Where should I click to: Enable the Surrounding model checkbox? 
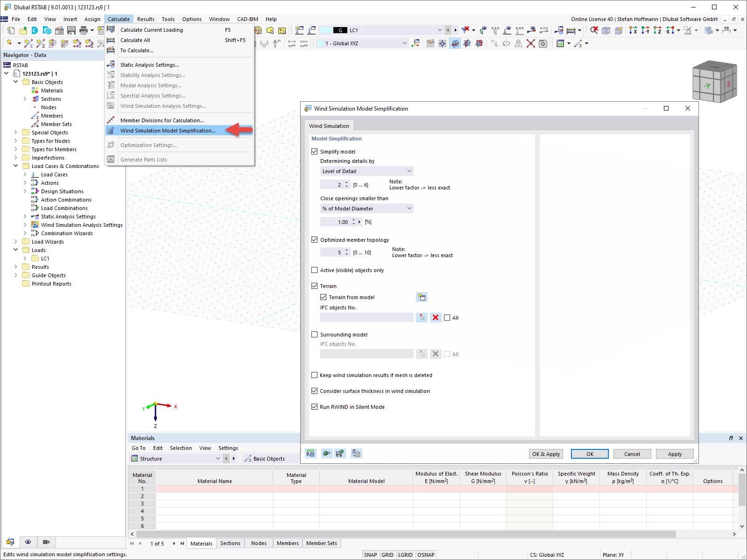[x=315, y=335]
